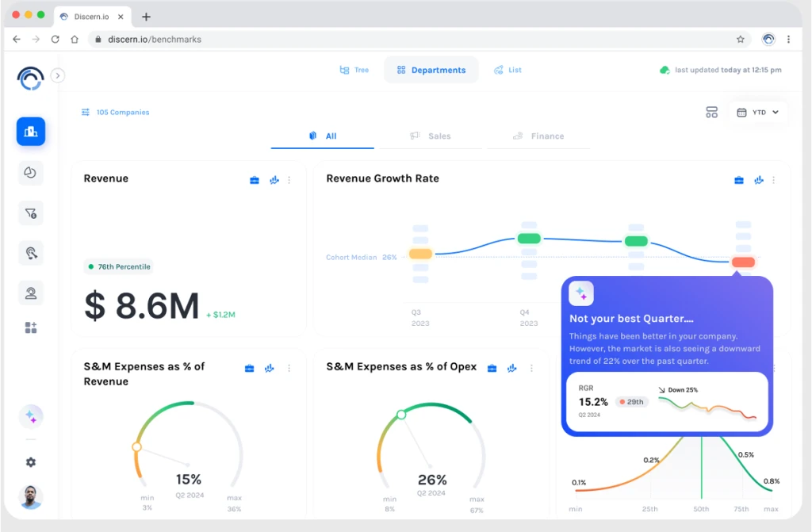
Task: Switch to Departments view
Action: 431,70
